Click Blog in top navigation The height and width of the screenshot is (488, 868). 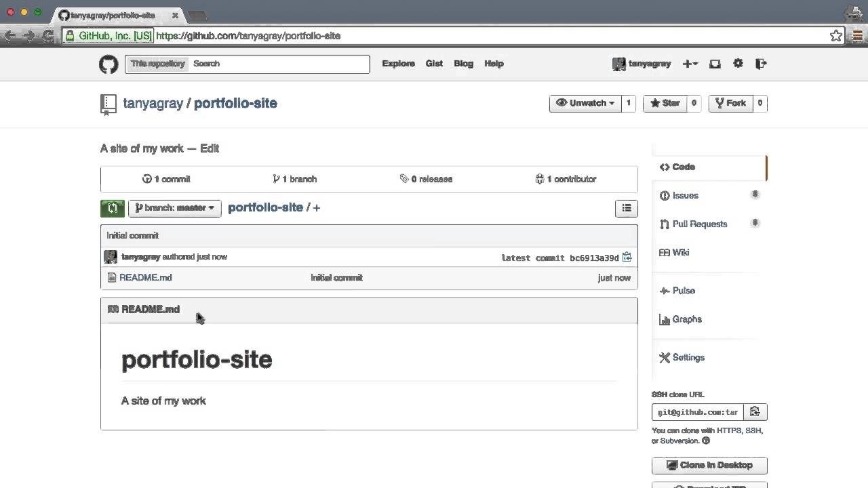pyautogui.click(x=463, y=64)
